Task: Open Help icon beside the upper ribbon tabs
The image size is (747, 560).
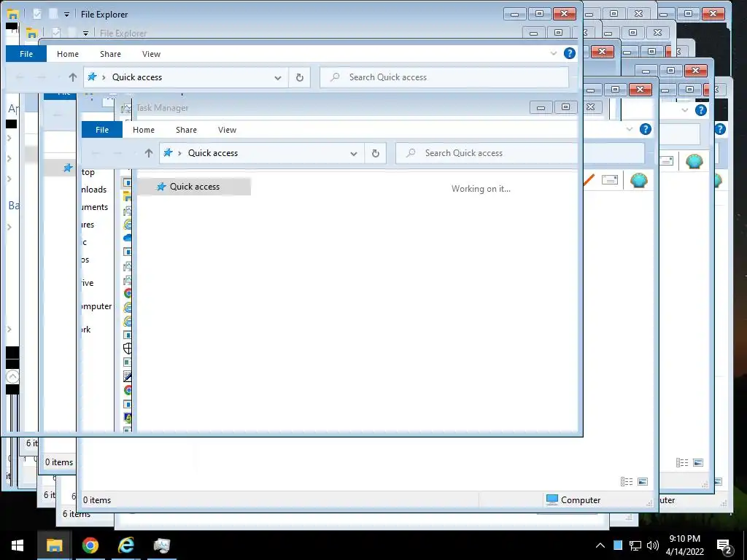Action: pyautogui.click(x=569, y=53)
